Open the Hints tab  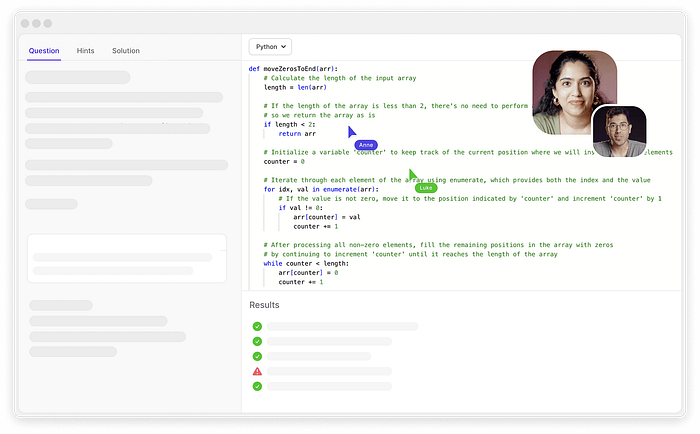point(86,51)
